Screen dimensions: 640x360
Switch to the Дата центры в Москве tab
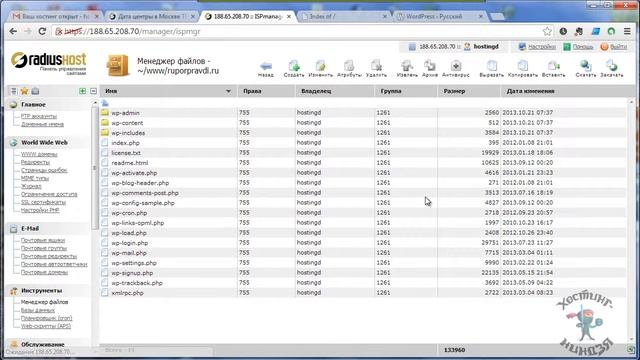point(152,16)
